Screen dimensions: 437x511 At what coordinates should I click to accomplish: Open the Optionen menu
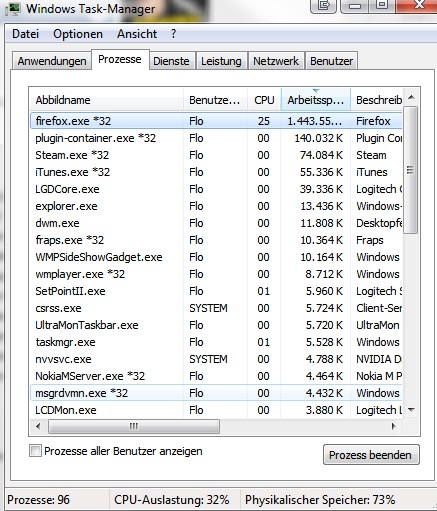[x=78, y=34]
